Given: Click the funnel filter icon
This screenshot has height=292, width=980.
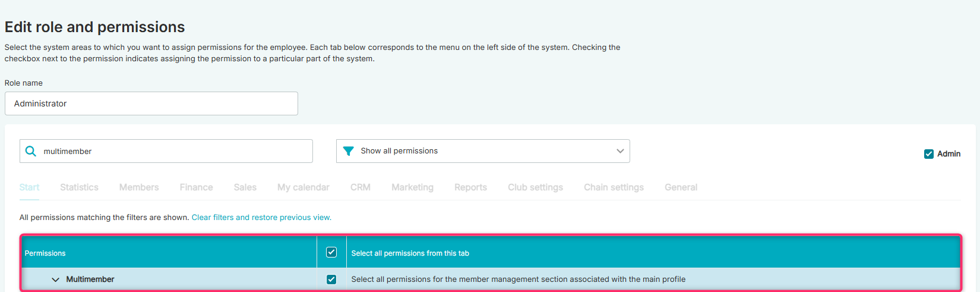Looking at the screenshot, I should tap(349, 151).
